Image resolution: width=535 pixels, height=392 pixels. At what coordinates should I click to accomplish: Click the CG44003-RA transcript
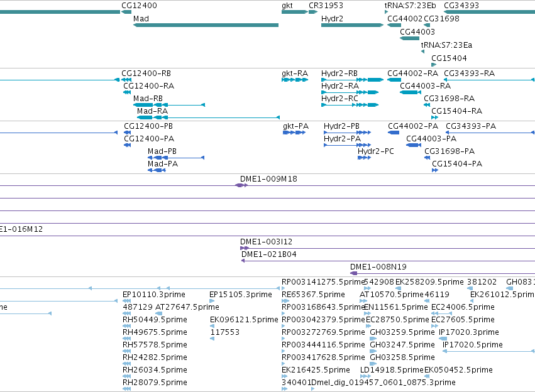click(x=426, y=86)
